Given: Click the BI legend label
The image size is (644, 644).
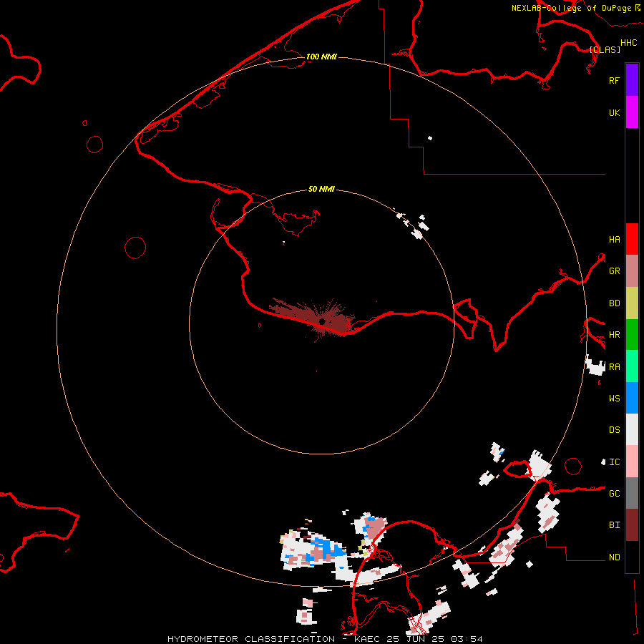Looking at the screenshot, I should click(614, 525).
